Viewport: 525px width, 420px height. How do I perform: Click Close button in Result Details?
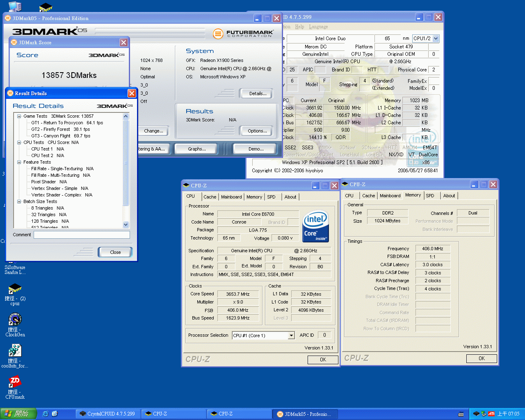pos(115,252)
